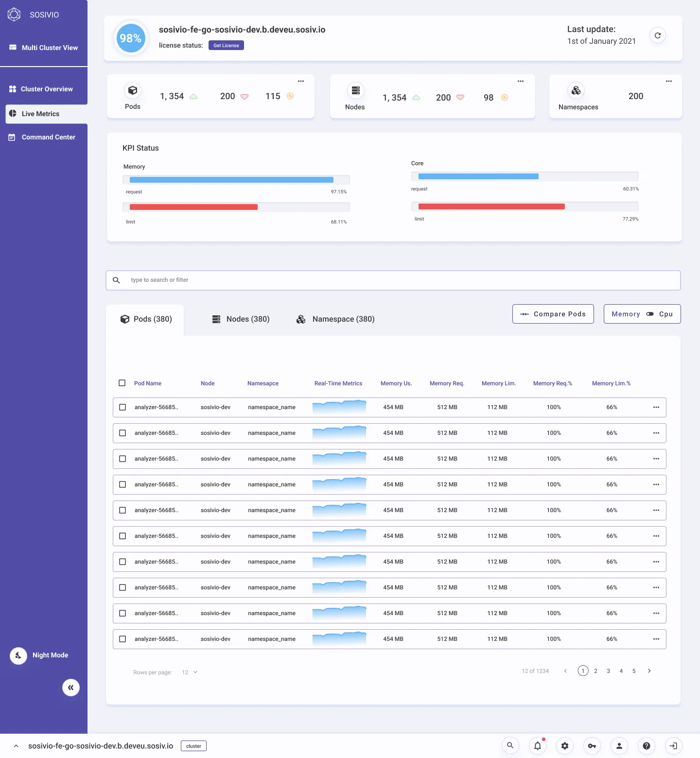Click the Pods cube icon in summary card
700x758 pixels.
[x=133, y=90]
